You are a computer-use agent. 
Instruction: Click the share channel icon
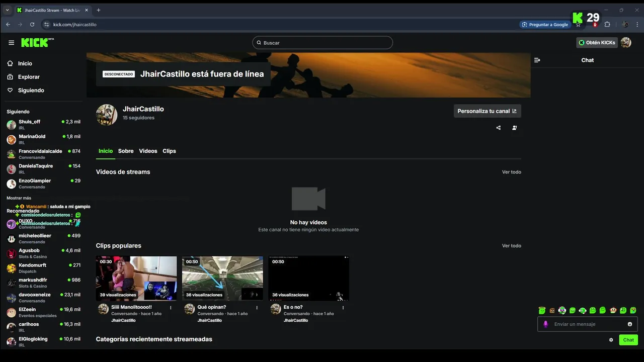click(499, 128)
